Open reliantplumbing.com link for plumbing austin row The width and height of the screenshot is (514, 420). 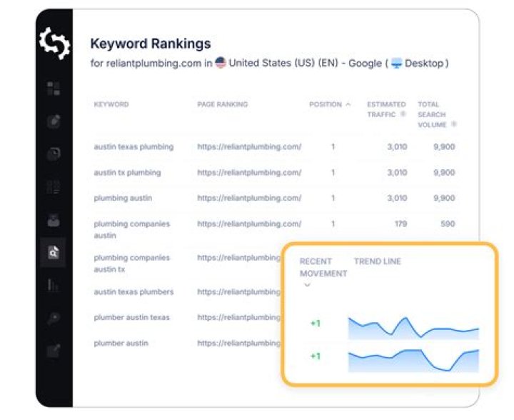click(x=249, y=198)
